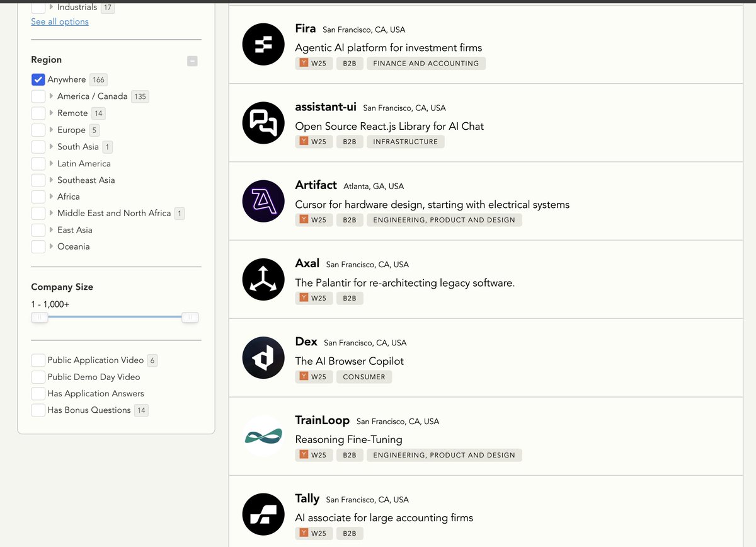The image size is (756, 547).
Task: Expand the Middle East and North Africa arrow
Action: coord(52,213)
